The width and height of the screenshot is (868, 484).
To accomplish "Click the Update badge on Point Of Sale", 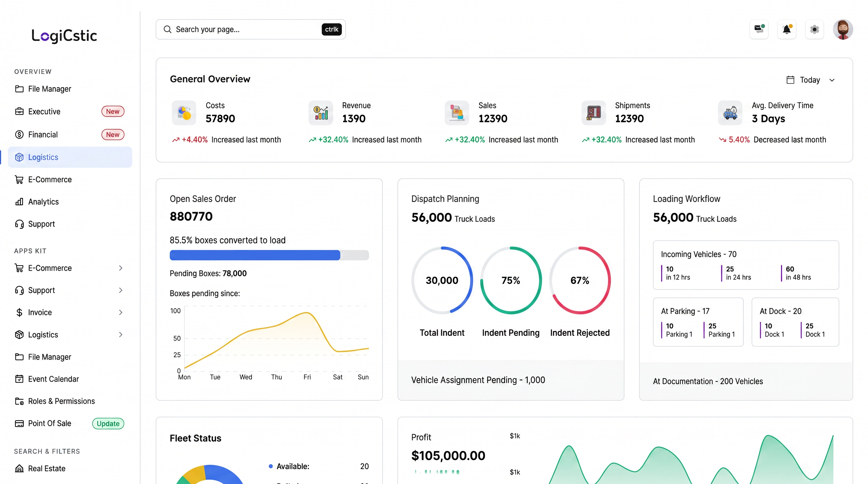I will tap(108, 423).
